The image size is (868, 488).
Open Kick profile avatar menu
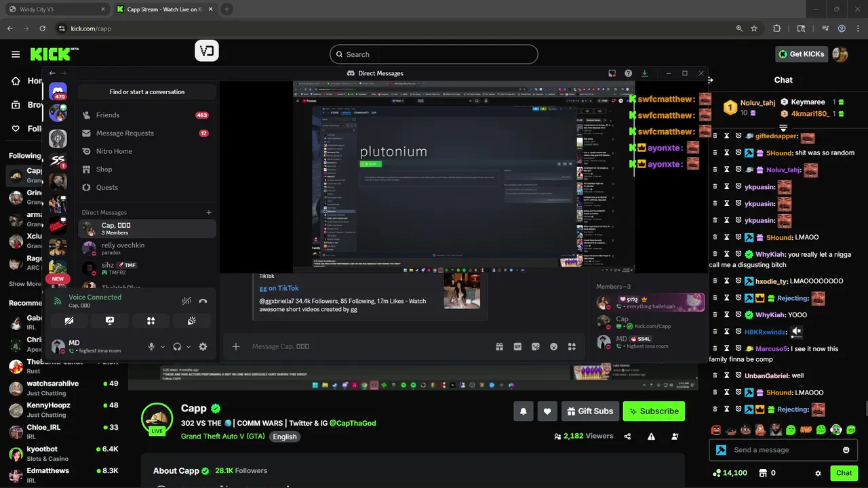click(x=840, y=54)
